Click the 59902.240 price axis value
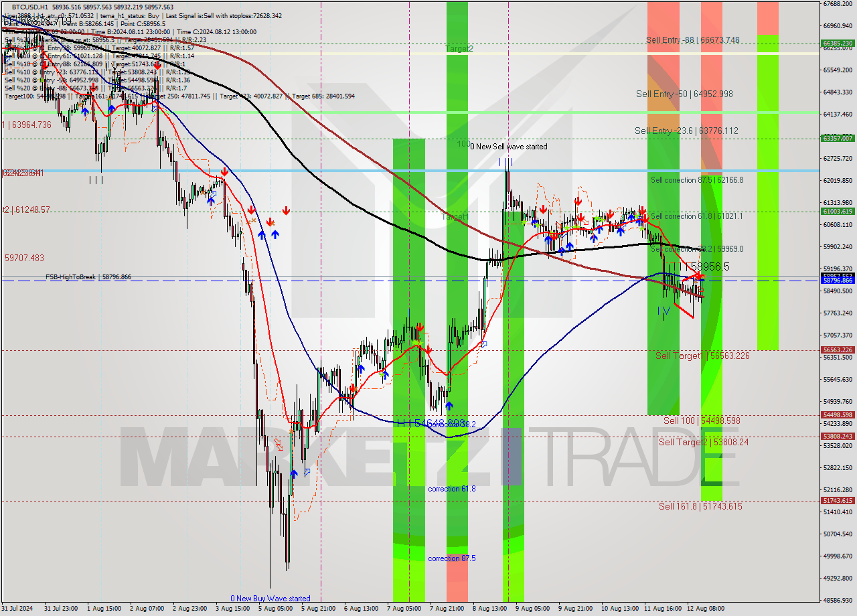Image resolution: width=857 pixels, height=616 pixels. point(838,247)
